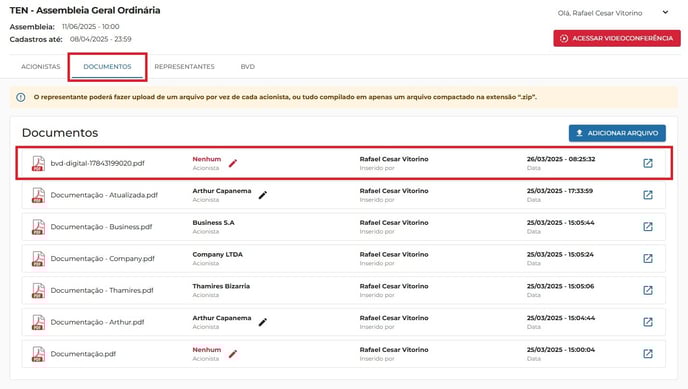Screen dimensions: 688x389
Task: Edit shareholder pencil on Documentação.pdf row
Action: click(x=233, y=354)
